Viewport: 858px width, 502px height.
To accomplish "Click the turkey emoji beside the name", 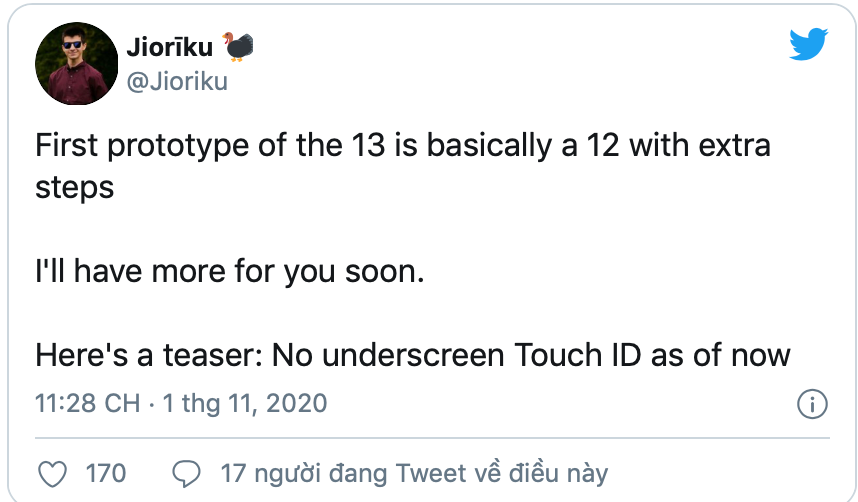I will click(x=240, y=46).
